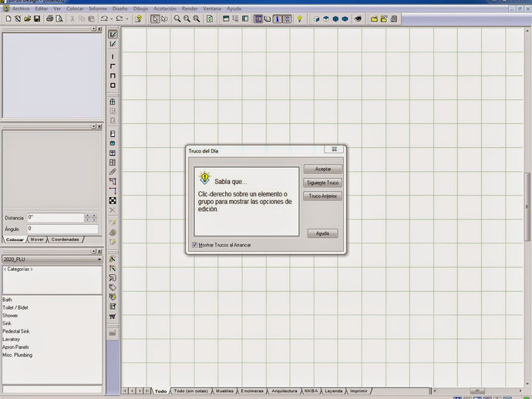Click the horizontal scrollbar thumb at bottom
Viewport: 532px width, 399px height.
pyautogui.click(x=477, y=391)
